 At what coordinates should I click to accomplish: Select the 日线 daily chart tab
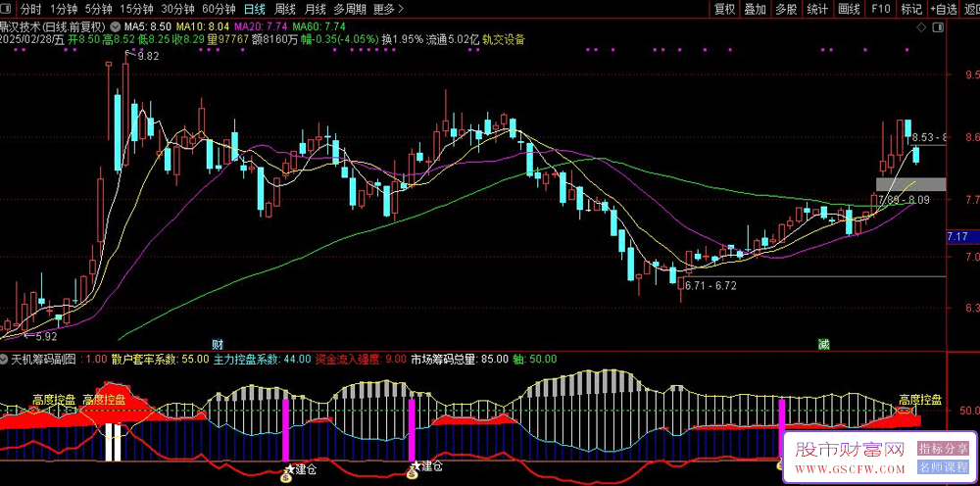[255, 9]
